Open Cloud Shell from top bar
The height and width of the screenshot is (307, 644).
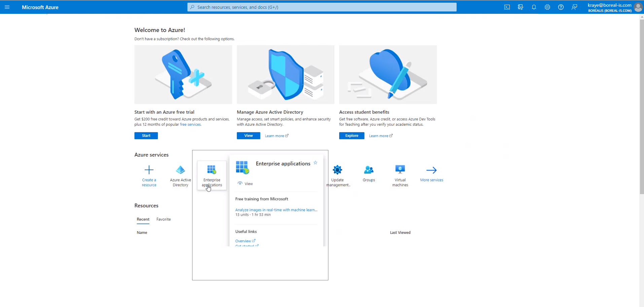[x=507, y=7]
